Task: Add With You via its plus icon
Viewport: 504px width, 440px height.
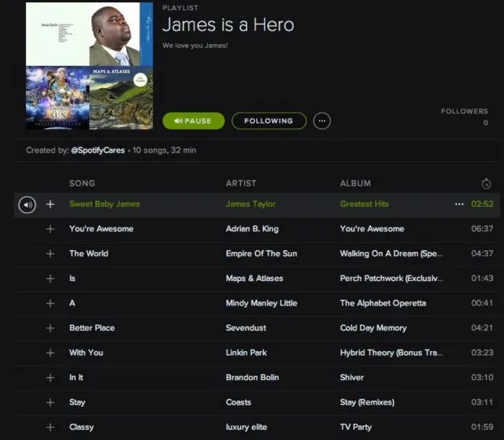Action: pyautogui.click(x=50, y=353)
